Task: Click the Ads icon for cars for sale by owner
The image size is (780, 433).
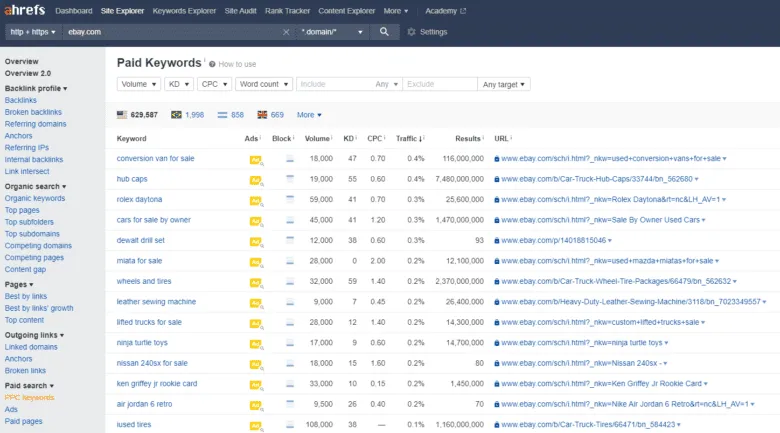Action: [256, 221]
